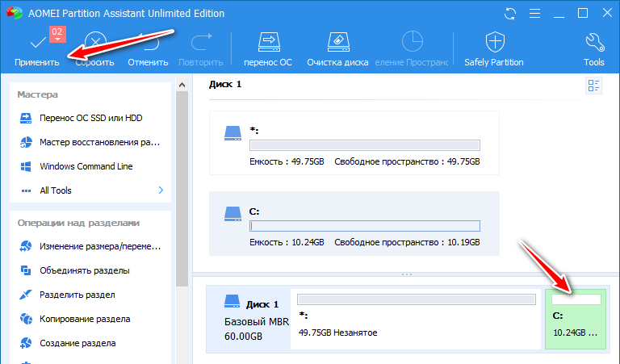Image resolution: width=620 pixels, height=364 pixels.
Task: Choose Разделить раздел operation
Action: (90, 295)
